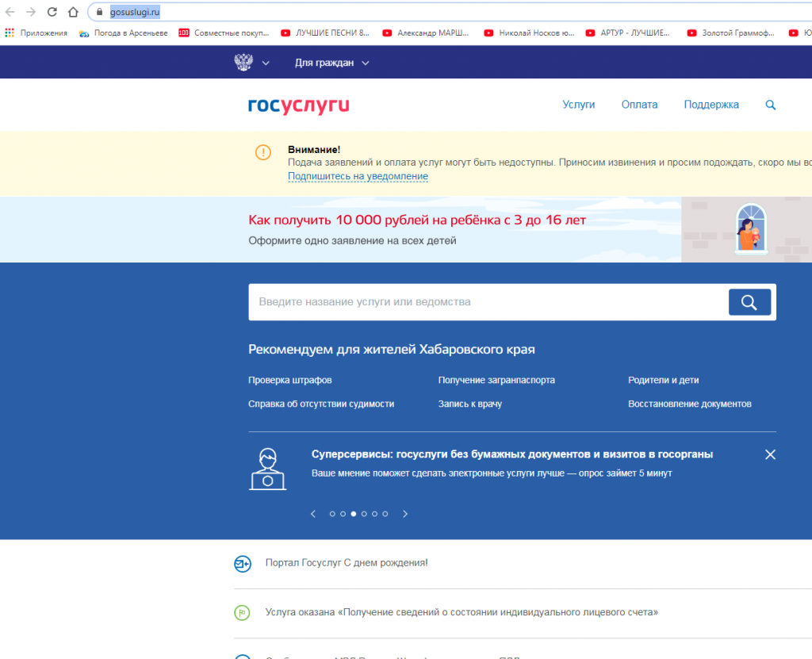Viewport: 812px width, 659px height.
Task: Open the Погода в Арсеньеве bookmark
Action: coord(123,33)
